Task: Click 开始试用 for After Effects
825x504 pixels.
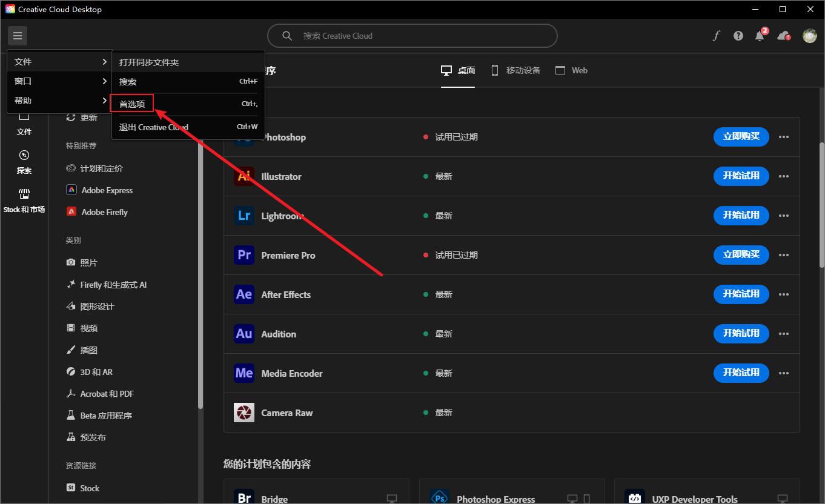Action: [x=741, y=294]
